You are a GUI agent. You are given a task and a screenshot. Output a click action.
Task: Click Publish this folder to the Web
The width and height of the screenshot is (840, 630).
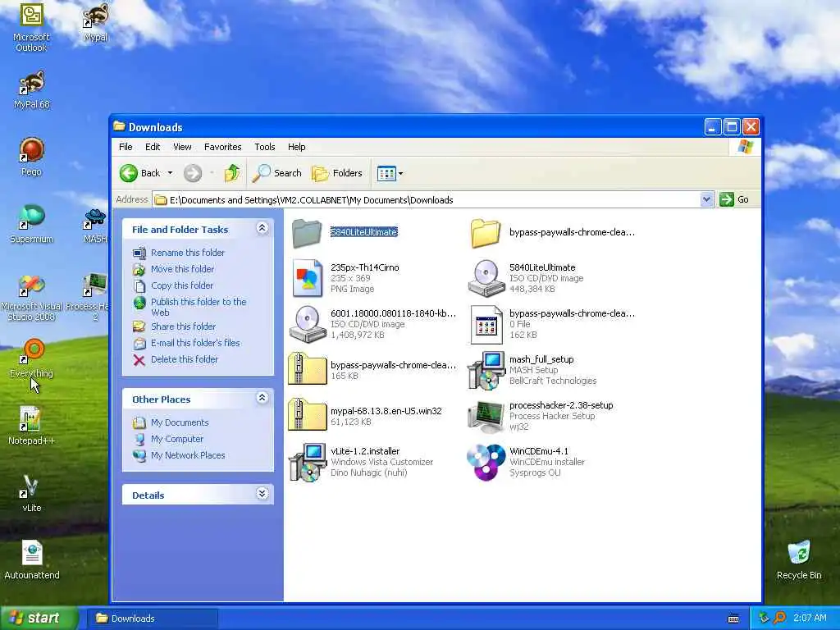[199, 307]
